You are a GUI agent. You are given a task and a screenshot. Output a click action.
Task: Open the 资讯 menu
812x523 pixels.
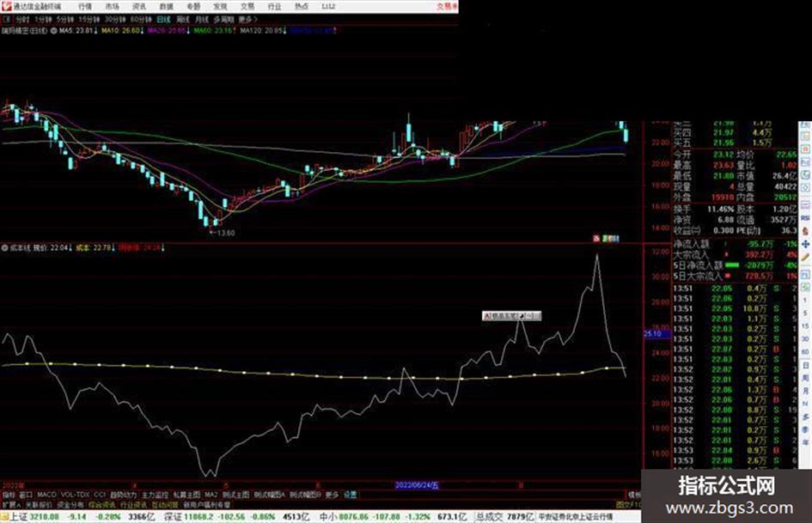click(139, 7)
